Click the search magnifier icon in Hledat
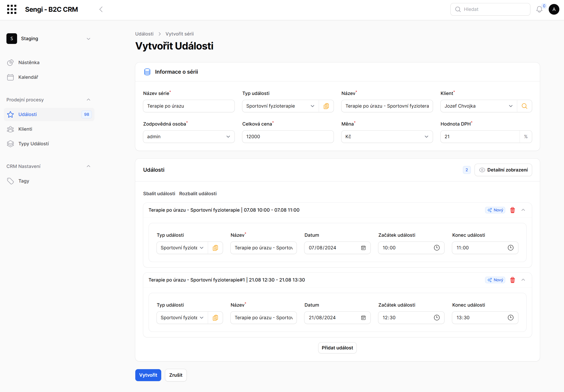 click(458, 9)
